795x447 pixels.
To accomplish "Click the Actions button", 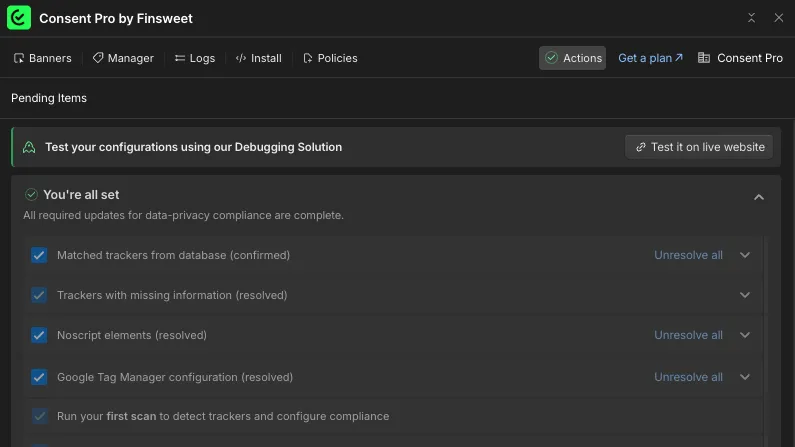I will coord(572,58).
